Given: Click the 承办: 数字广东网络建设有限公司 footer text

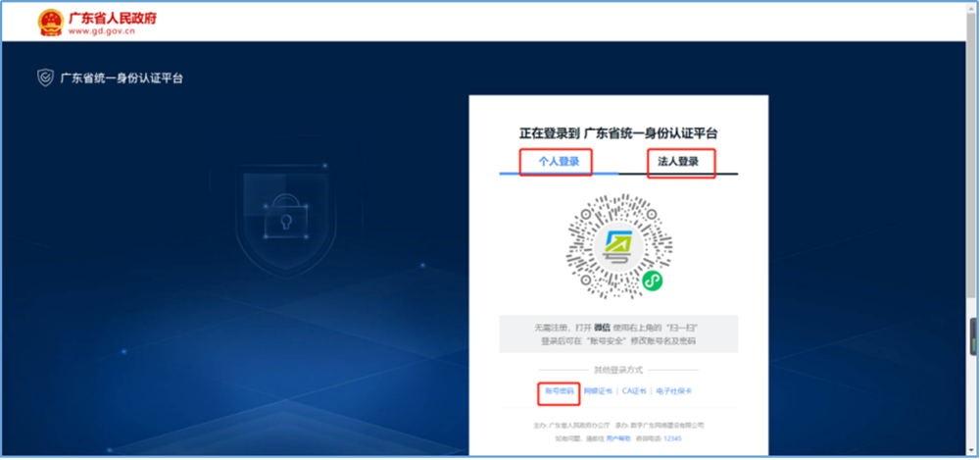Looking at the screenshot, I should tap(660, 426).
